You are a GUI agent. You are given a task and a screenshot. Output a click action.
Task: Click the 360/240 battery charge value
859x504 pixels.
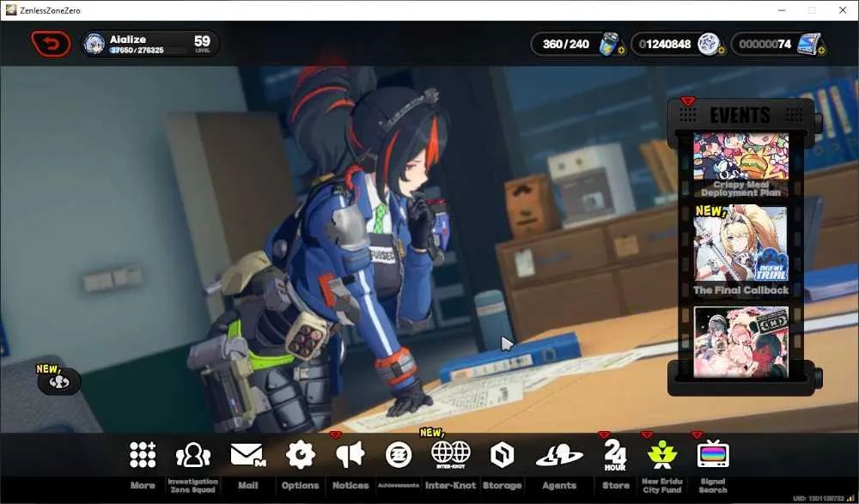pyautogui.click(x=566, y=44)
